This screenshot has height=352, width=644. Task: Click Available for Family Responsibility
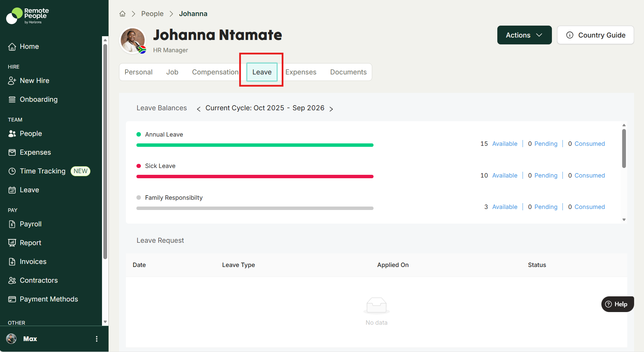coord(504,207)
